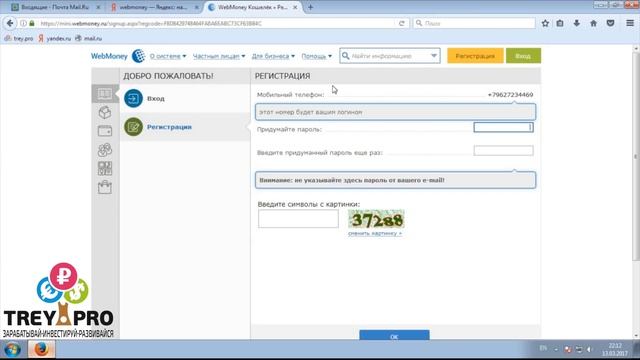The height and width of the screenshot is (360, 640).
Task: Click the Windows Start button
Action: (12, 349)
